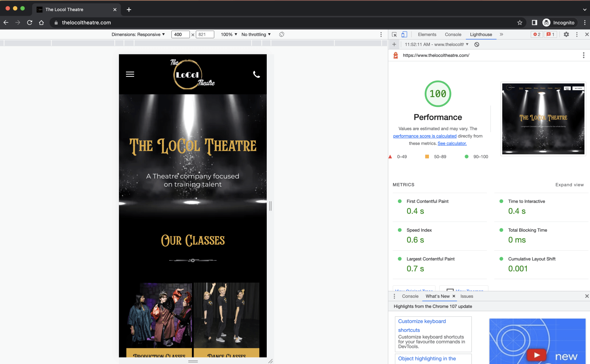Click the Expand view control

569,185
